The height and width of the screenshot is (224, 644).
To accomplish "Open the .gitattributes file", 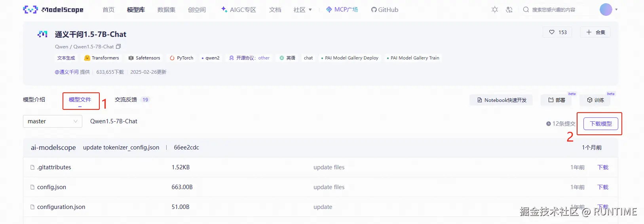I will (x=54, y=167).
